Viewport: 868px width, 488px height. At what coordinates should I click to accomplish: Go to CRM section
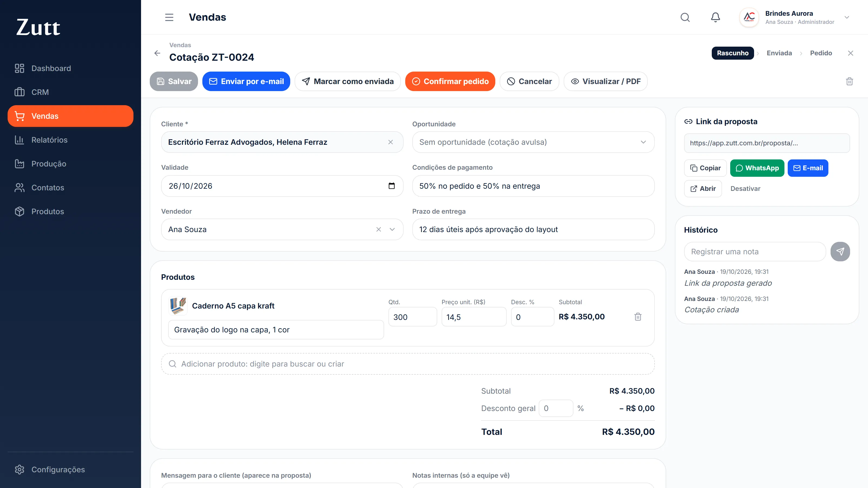71,92
